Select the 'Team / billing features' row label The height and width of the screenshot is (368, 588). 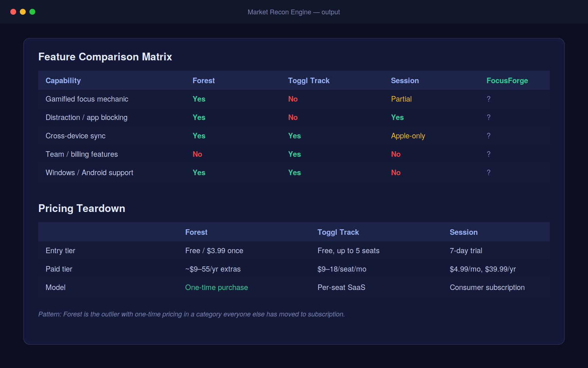click(82, 154)
